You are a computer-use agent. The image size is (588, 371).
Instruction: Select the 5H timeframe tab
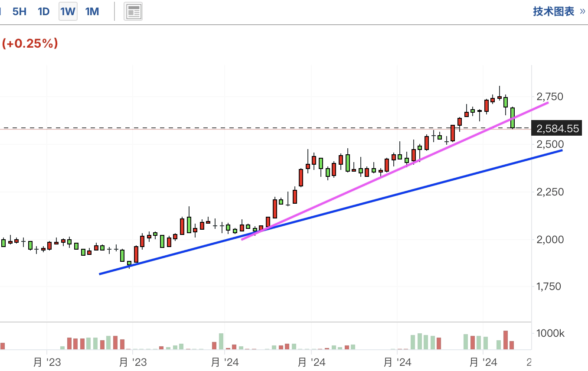coord(20,12)
